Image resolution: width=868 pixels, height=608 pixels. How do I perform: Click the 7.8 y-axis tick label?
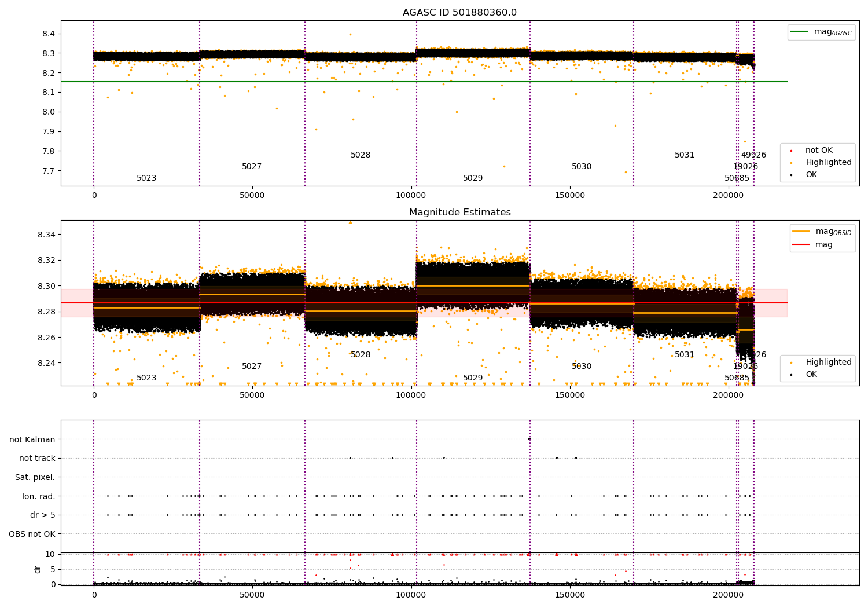49,152
